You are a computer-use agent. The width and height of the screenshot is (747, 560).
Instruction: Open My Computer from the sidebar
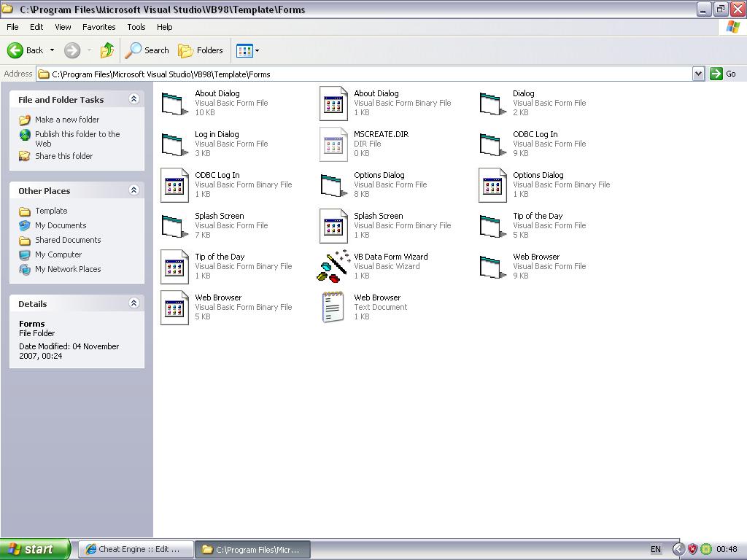point(58,254)
